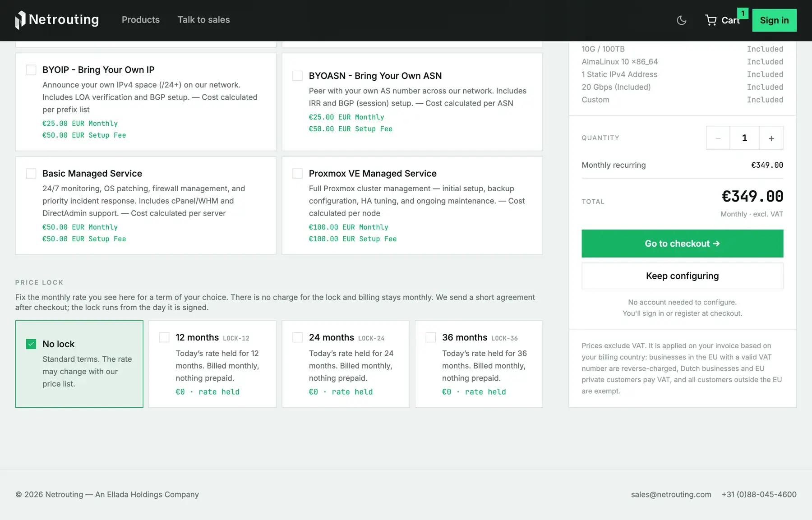Select 12 months price lock
The height and width of the screenshot is (520, 812).
point(165,337)
